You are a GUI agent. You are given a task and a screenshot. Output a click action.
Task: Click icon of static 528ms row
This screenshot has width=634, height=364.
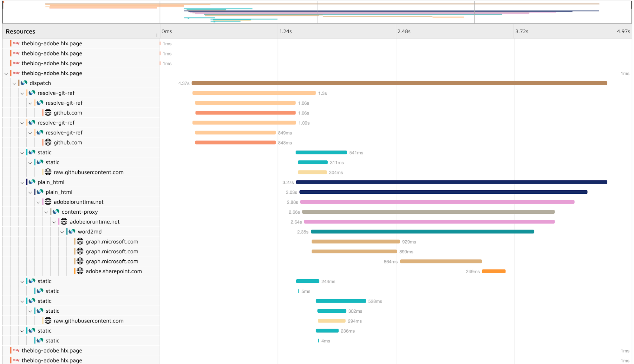(x=32, y=301)
